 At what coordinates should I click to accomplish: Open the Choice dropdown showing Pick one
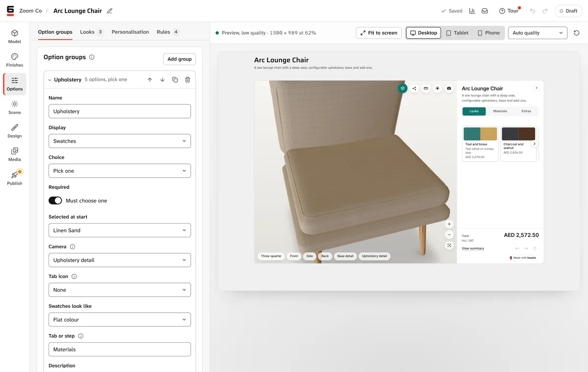click(120, 171)
